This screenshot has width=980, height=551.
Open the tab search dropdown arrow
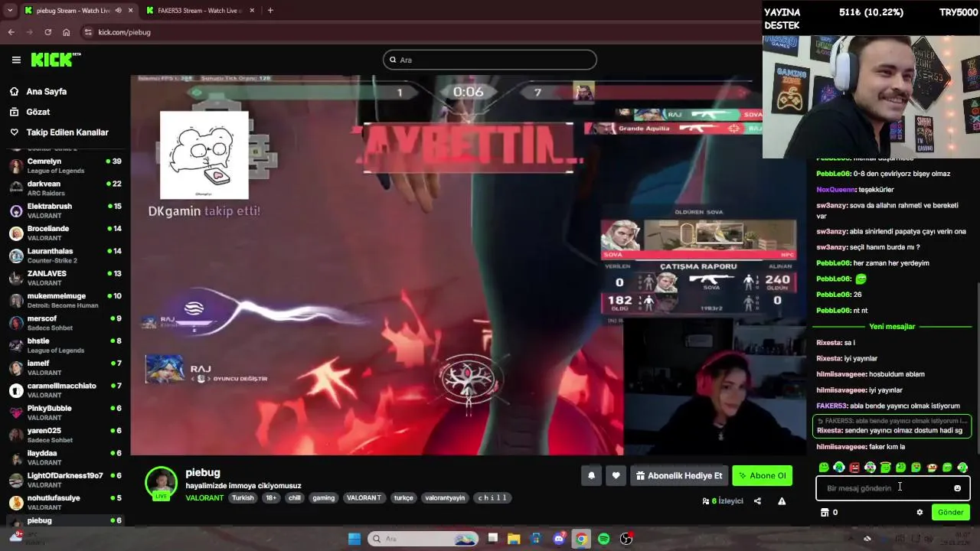pyautogui.click(x=10, y=11)
